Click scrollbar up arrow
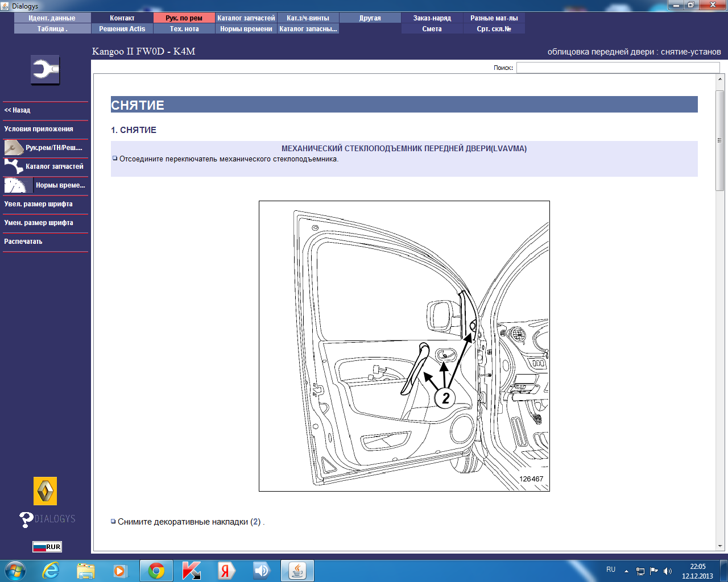 [x=719, y=79]
